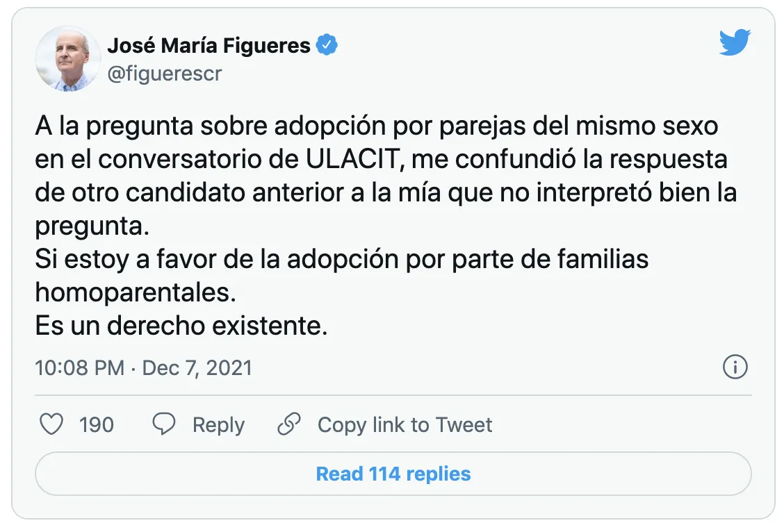
Task: Click the blue verified badge
Action: pos(327,46)
